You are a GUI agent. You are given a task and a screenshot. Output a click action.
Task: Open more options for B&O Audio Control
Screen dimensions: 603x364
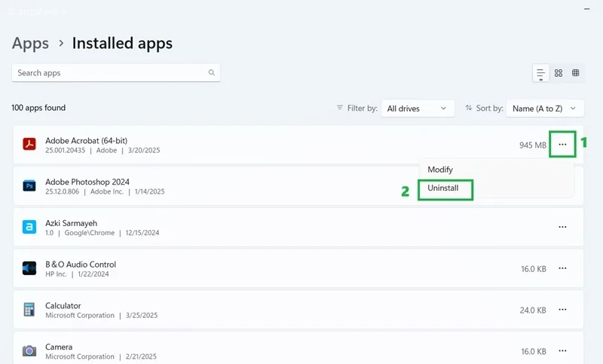[x=562, y=268]
